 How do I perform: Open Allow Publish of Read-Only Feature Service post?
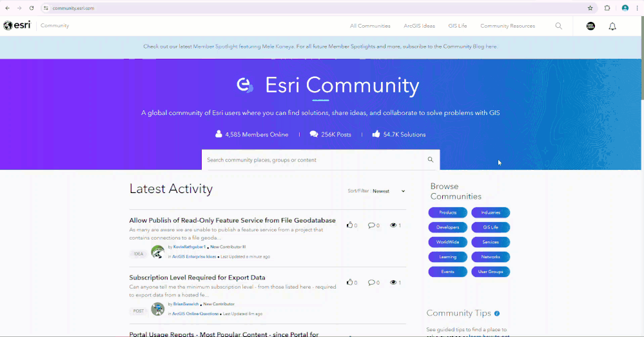pyautogui.click(x=233, y=220)
